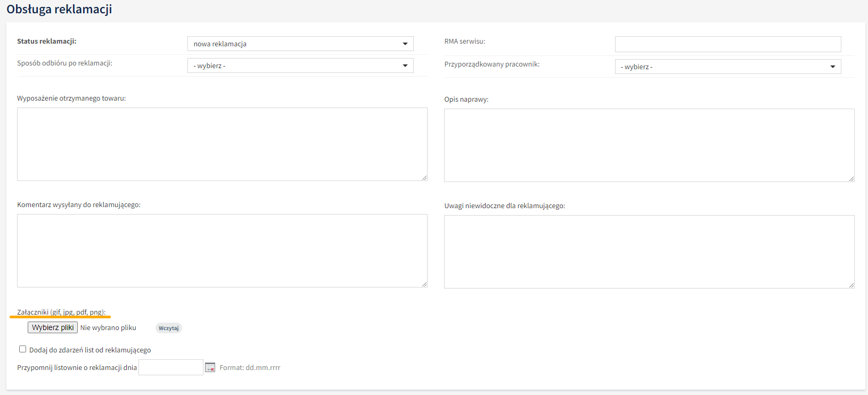Focus the Opis naprawy text area
This screenshot has width=868, height=395.
pos(649,145)
